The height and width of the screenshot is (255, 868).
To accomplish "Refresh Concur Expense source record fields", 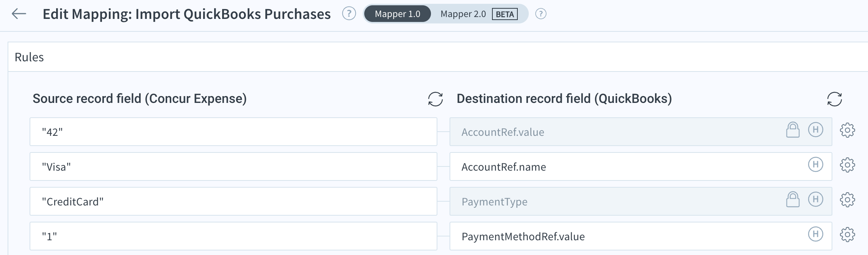I will click(435, 99).
